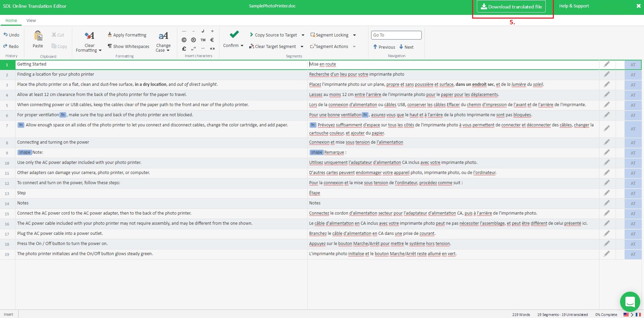Insert French guillemet quotation marks
Viewport: 644px width, 318px height.
click(x=212, y=49)
